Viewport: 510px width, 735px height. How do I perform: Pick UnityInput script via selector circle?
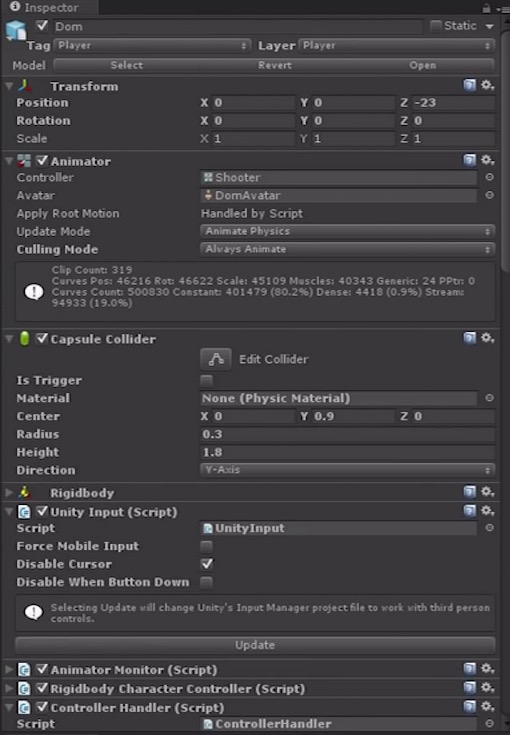click(x=489, y=528)
